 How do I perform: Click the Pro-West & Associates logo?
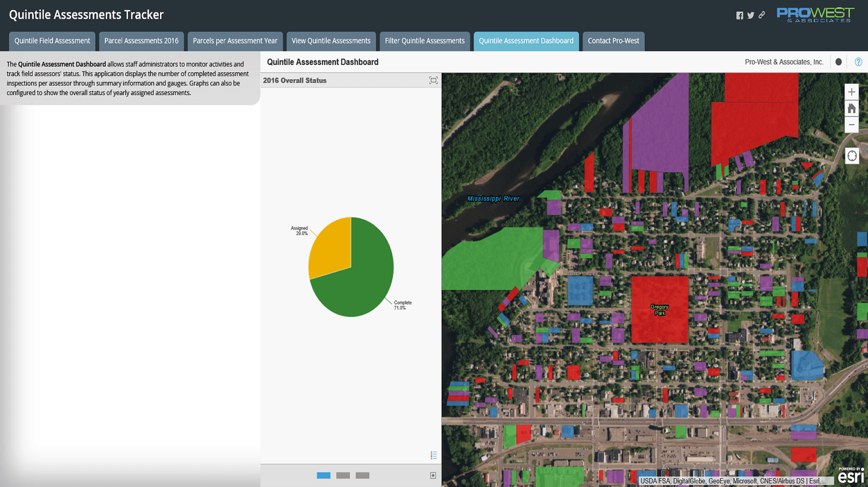[814, 15]
